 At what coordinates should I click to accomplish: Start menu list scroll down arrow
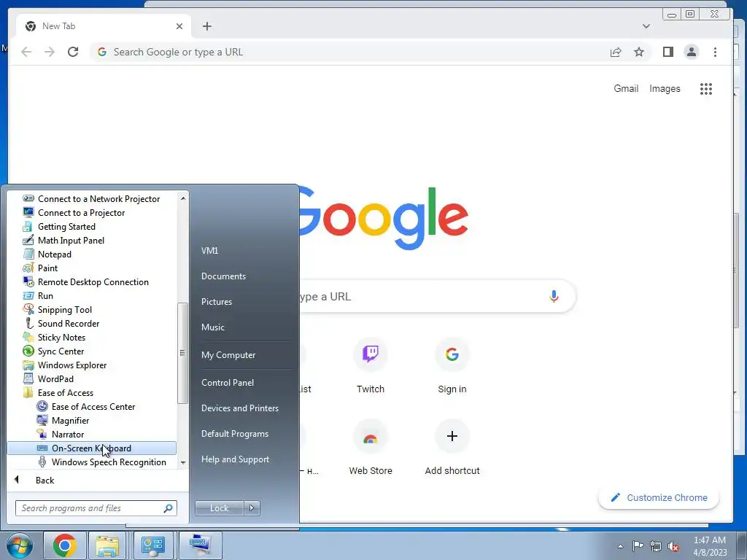click(x=183, y=463)
